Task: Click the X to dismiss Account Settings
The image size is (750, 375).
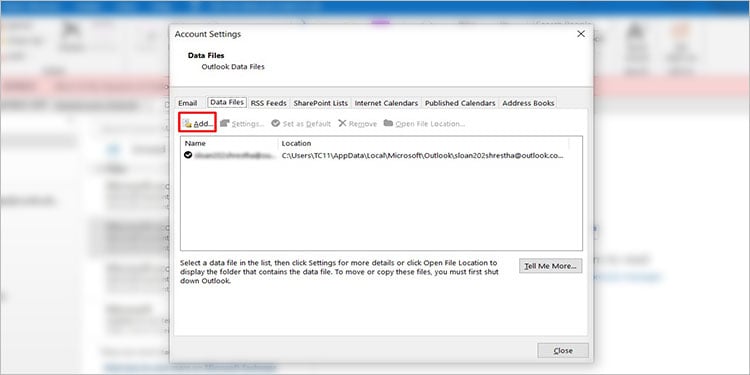Action: tap(581, 34)
